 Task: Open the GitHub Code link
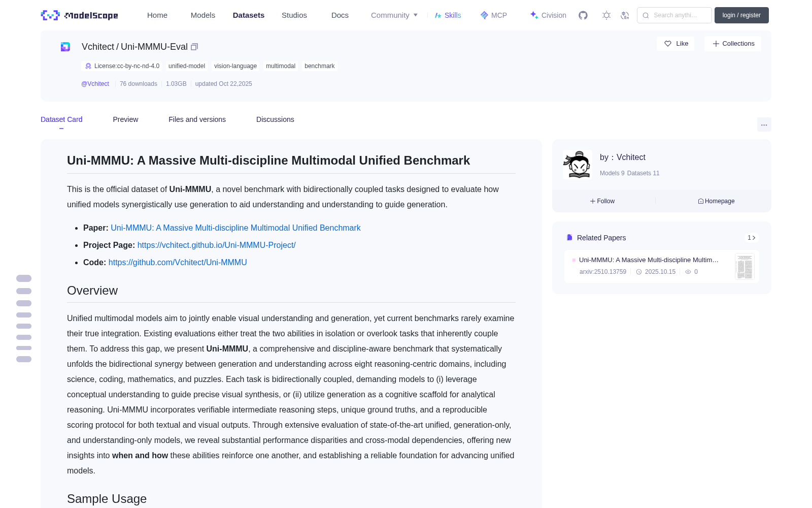pyautogui.click(x=178, y=263)
